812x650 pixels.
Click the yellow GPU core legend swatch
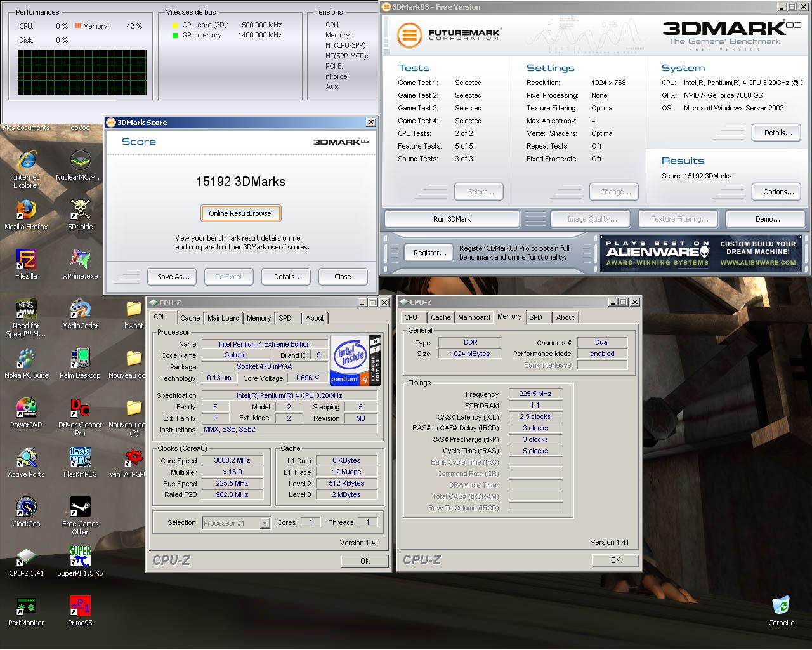click(175, 25)
